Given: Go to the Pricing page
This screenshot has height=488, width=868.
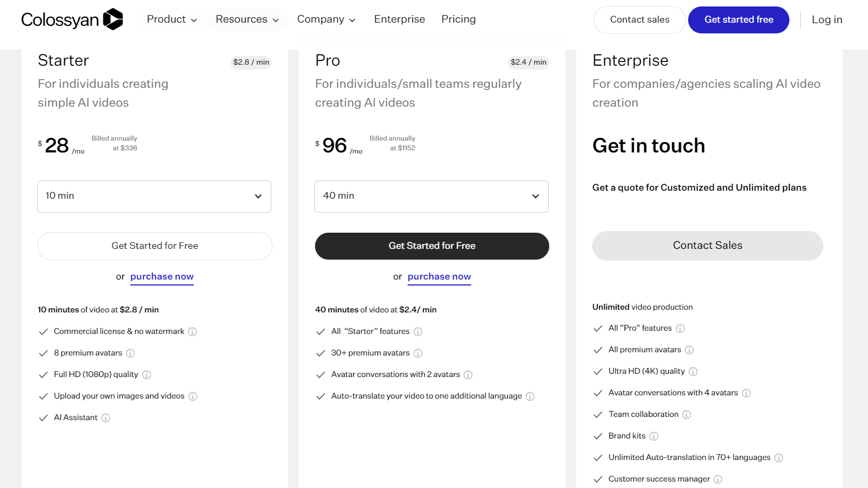Looking at the screenshot, I should point(458,19).
